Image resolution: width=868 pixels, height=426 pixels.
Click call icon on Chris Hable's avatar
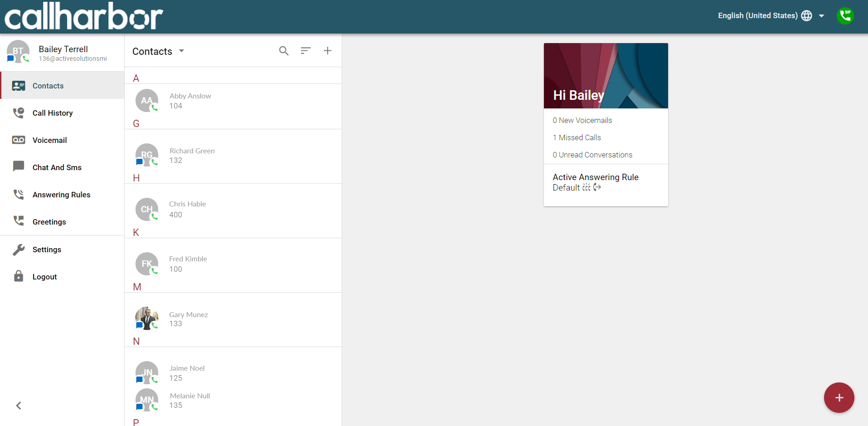(155, 216)
